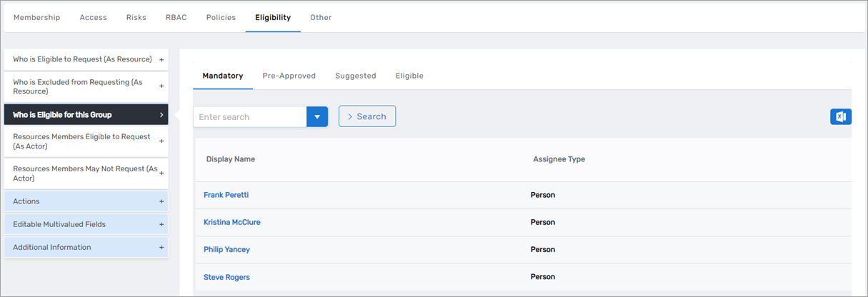The height and width of the screenshot is (297, 868).
Task: Expand the Actions section
Action: 86,201
